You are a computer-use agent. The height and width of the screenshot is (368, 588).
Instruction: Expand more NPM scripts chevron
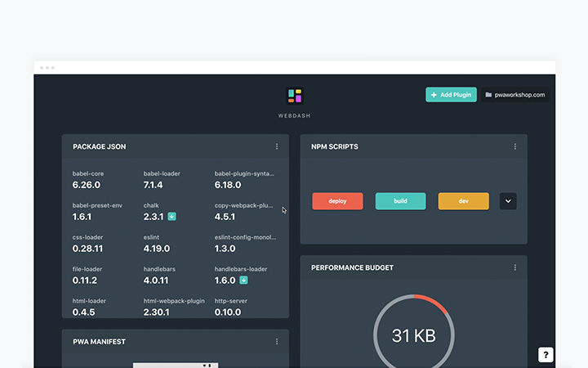click(508, 201)
